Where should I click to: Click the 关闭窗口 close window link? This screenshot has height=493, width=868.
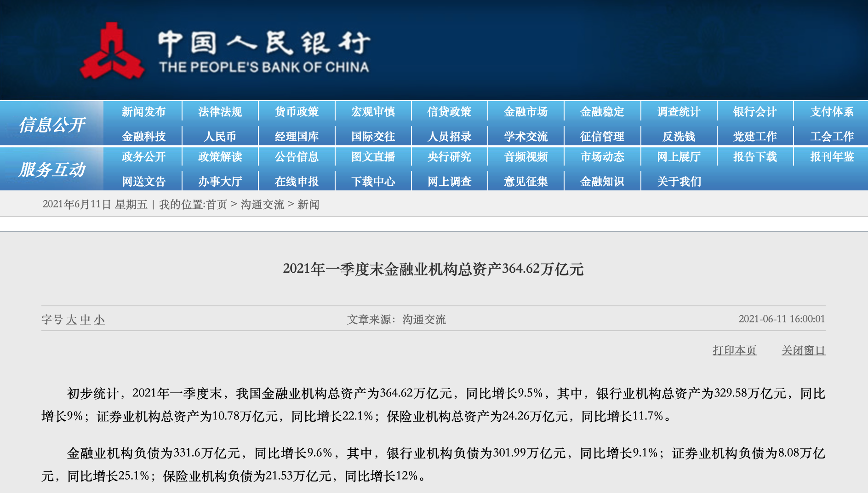(x=803, y=350)
